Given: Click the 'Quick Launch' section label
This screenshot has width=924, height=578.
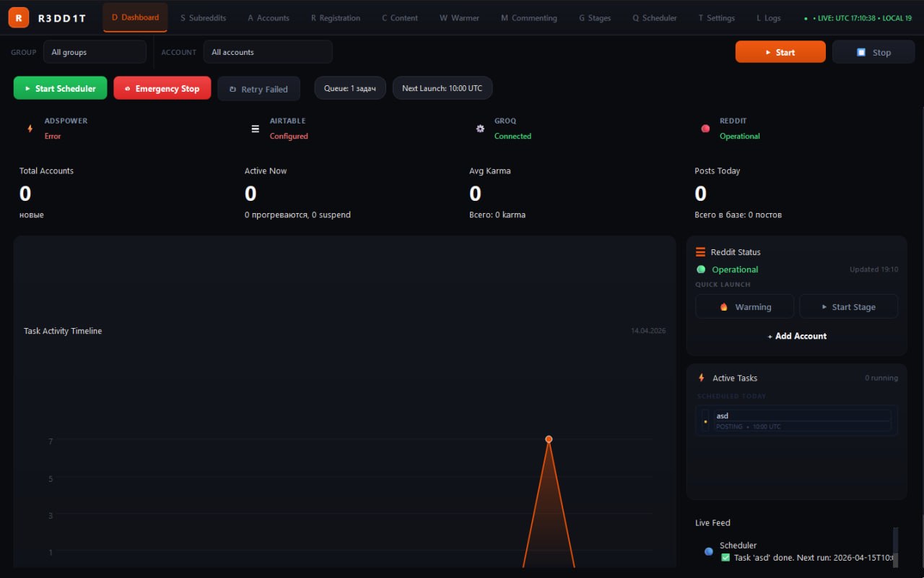Looking at the screenshot, I should (x=723, y=285).
